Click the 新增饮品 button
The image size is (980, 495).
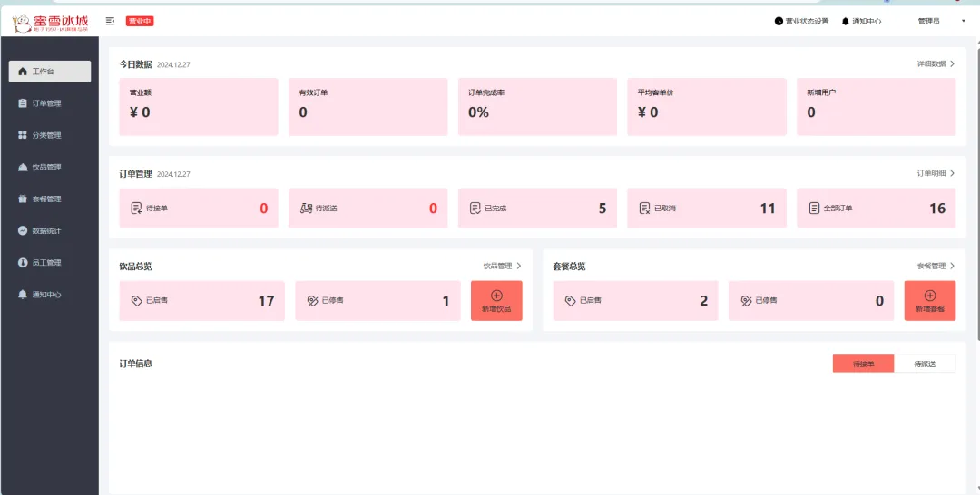pos(496,301)
